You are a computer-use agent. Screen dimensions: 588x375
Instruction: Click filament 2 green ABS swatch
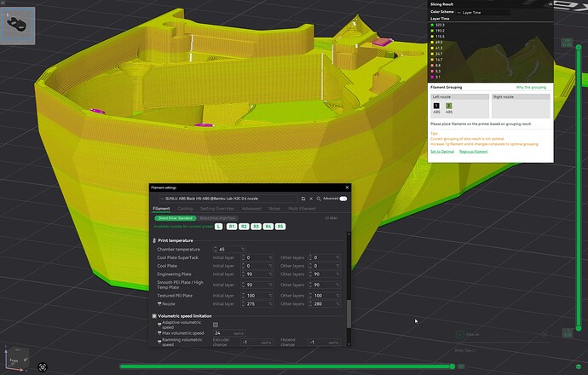tap(449, 106)
